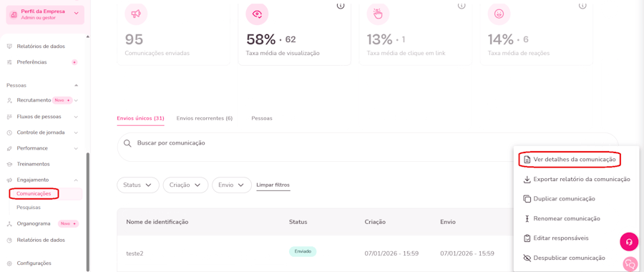Click the download icon beside Exportar relatório

[527, 180]
